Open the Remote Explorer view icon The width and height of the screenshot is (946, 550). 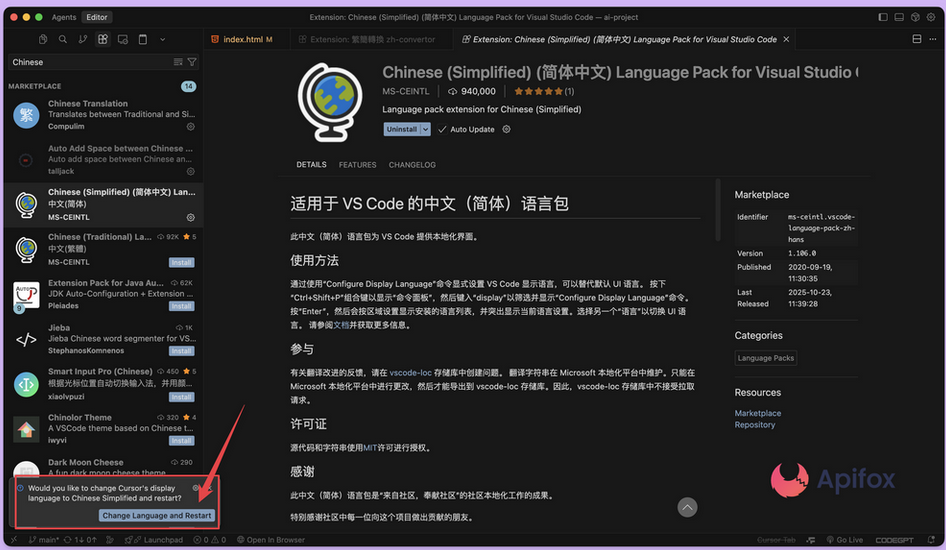pyautogui.click(x=123, y=39)
